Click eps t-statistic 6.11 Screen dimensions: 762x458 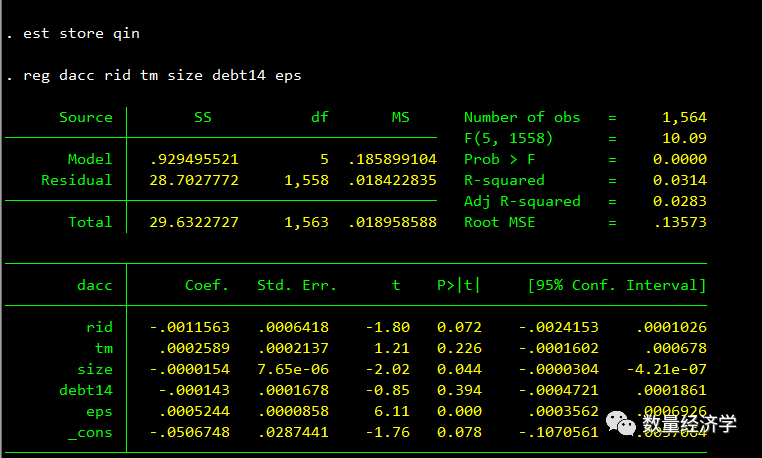[392, 412]
